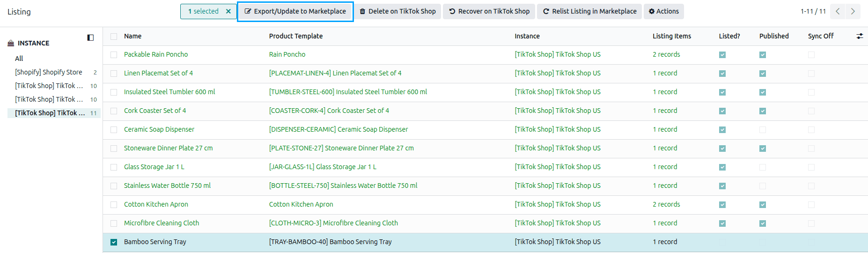The image size is (868, 253).
Task: Click Export/Update to Marketplace button
Action: pos(295,11)
